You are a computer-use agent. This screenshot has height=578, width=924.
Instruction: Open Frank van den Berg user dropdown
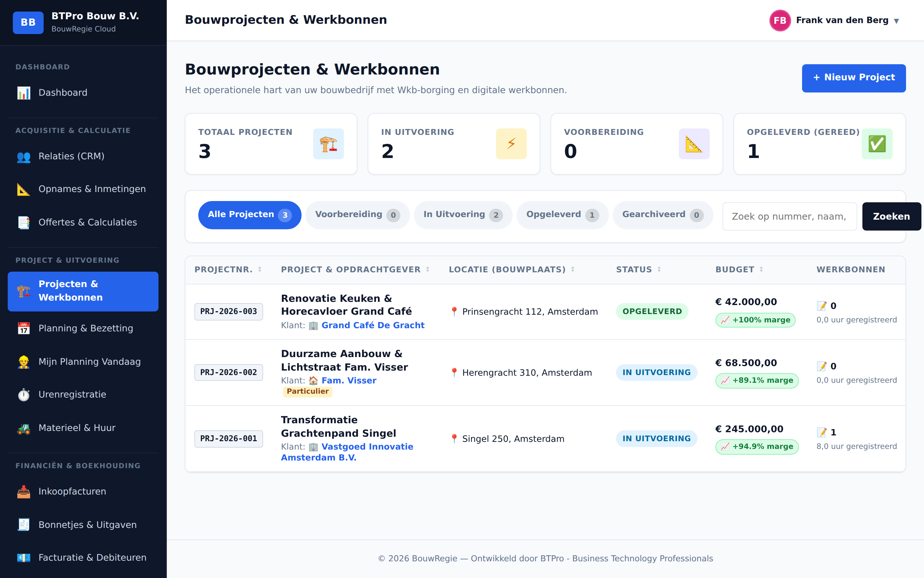(835, 20)
